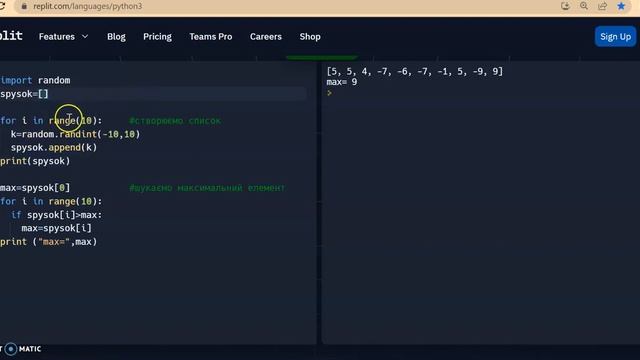Click the console prompt arrow
The height and width of the screenshot is (360, 640).
329,93
